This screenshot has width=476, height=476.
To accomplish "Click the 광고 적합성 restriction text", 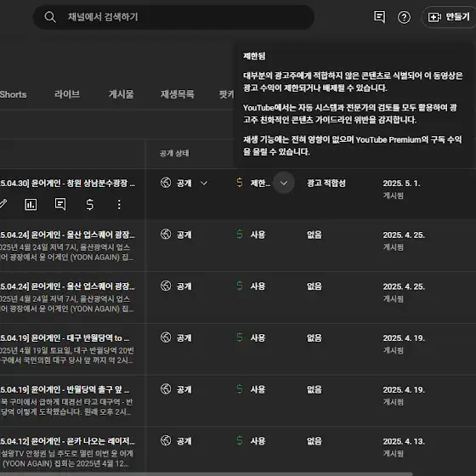I will pos(326,183).
